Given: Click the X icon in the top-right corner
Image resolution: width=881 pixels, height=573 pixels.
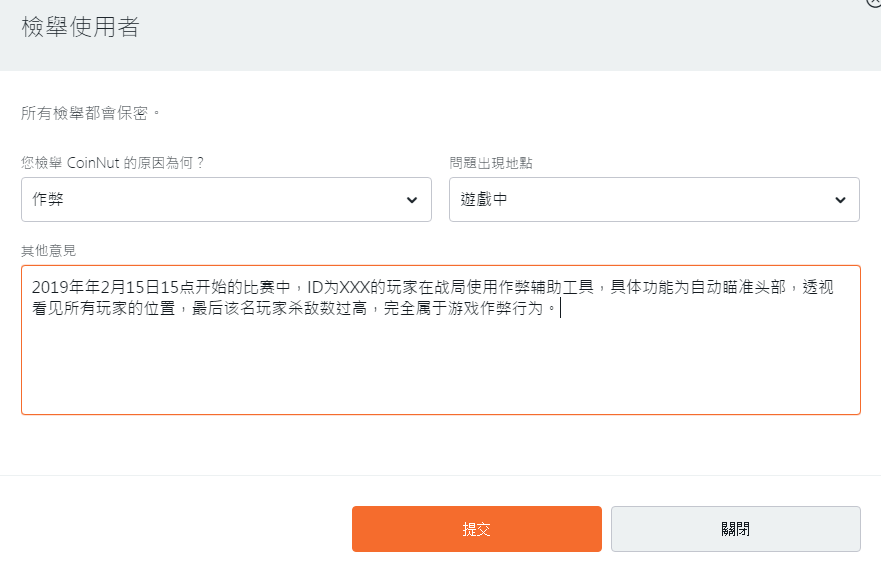Looking at the screenshot, I should pyautogui.click(x=875, y=3).
